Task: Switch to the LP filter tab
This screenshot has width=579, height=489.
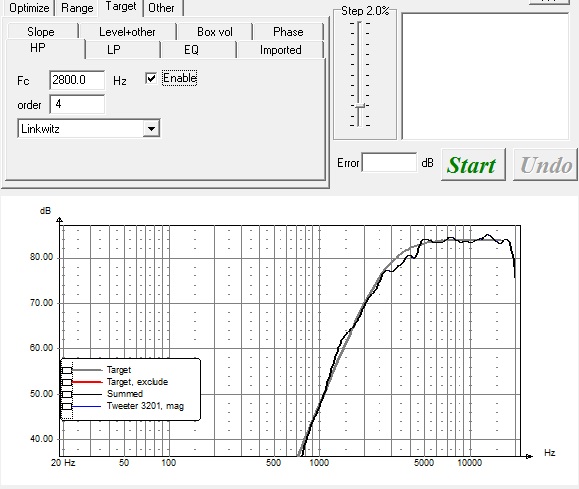Action: click(114, 50)
